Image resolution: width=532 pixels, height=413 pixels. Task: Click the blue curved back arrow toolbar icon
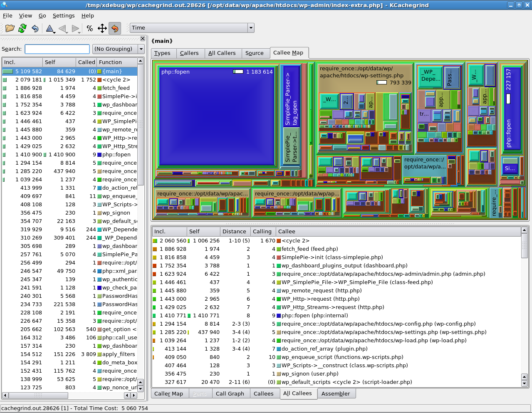click(35, 28)
